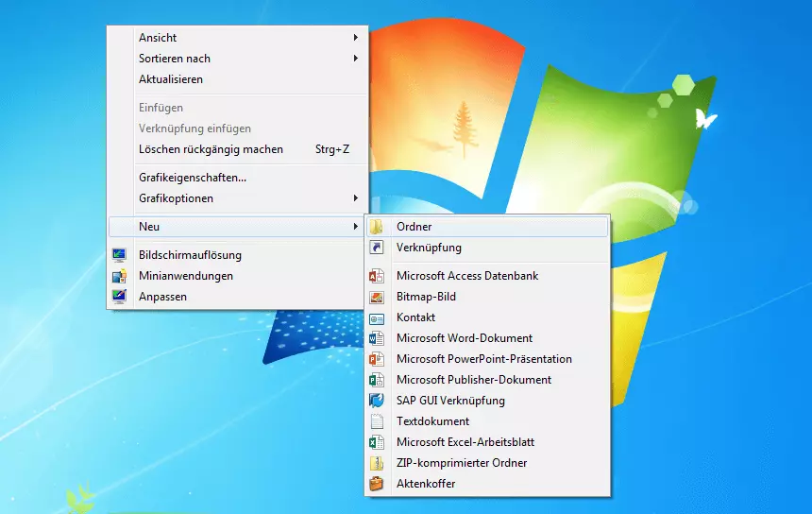Click the Neu submenu arrow
The image size is (812, 514).
coord(356,227)
